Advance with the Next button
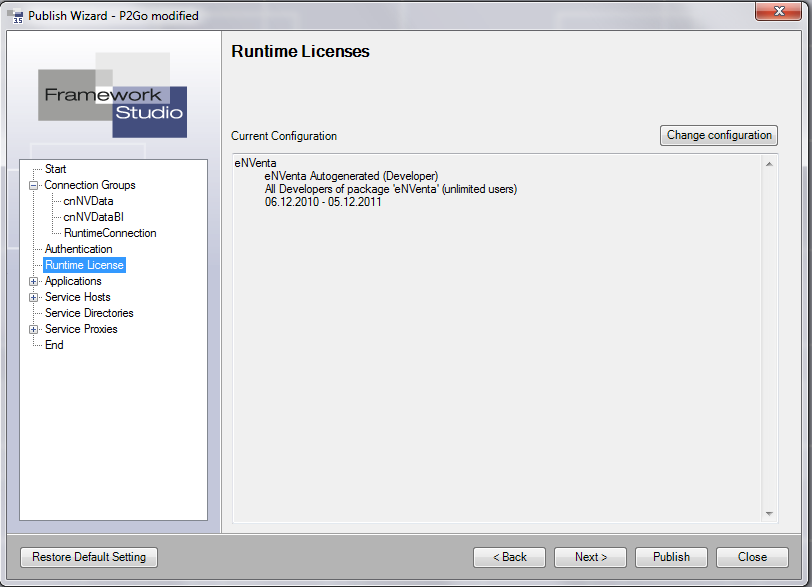The height and width of the screenshot is (587, 812). coord(590,557)
